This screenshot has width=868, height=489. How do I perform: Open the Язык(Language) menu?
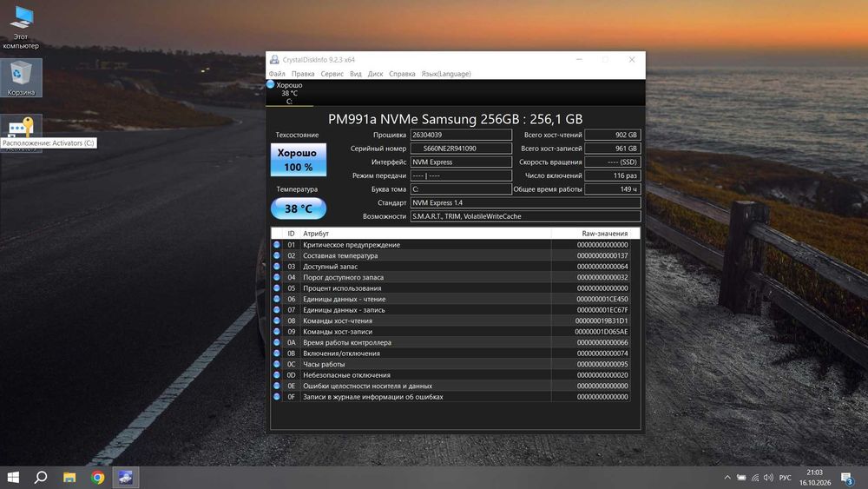pyautogui.click(x=446, y=74)
